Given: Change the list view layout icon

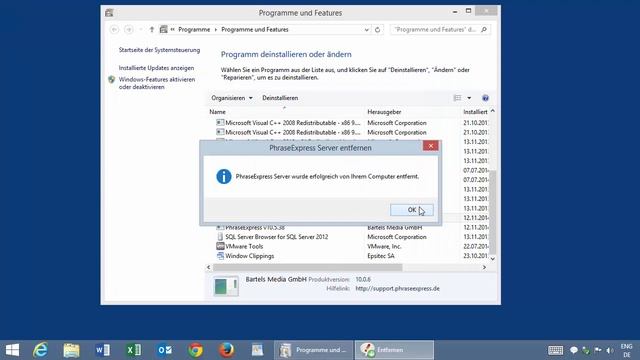Looking at the screenshot, I should tap(458, 98).
